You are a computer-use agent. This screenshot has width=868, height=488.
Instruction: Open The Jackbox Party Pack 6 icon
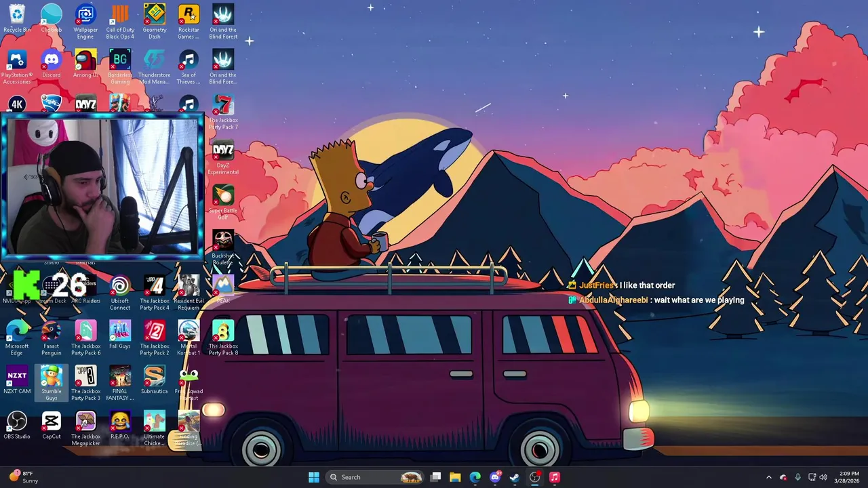tap(85, 338)
